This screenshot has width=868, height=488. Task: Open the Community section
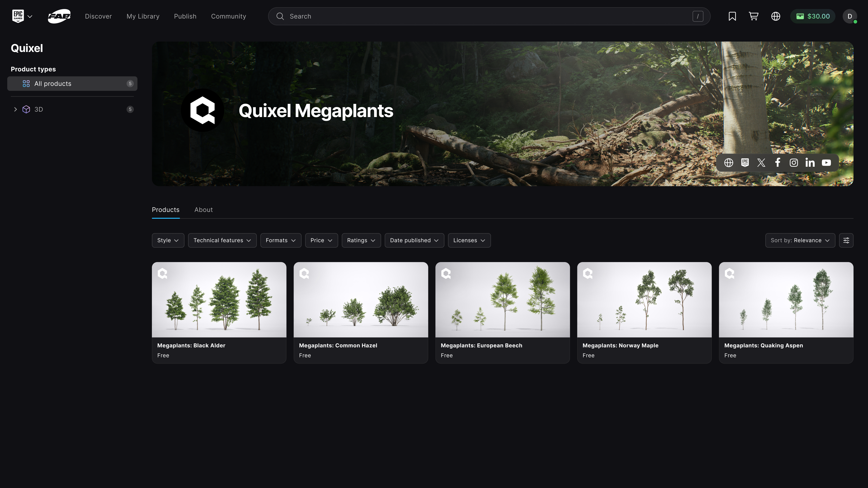(229, 16)
